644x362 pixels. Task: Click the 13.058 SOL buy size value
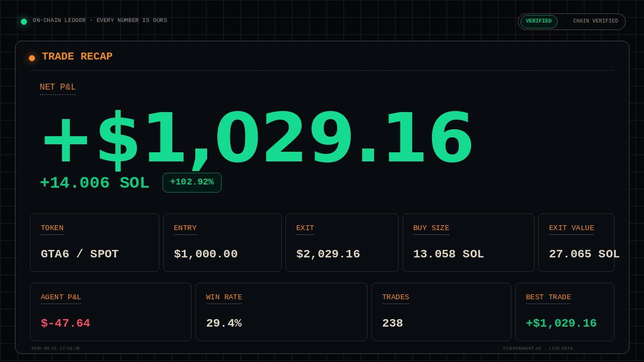tap(449, 254)
